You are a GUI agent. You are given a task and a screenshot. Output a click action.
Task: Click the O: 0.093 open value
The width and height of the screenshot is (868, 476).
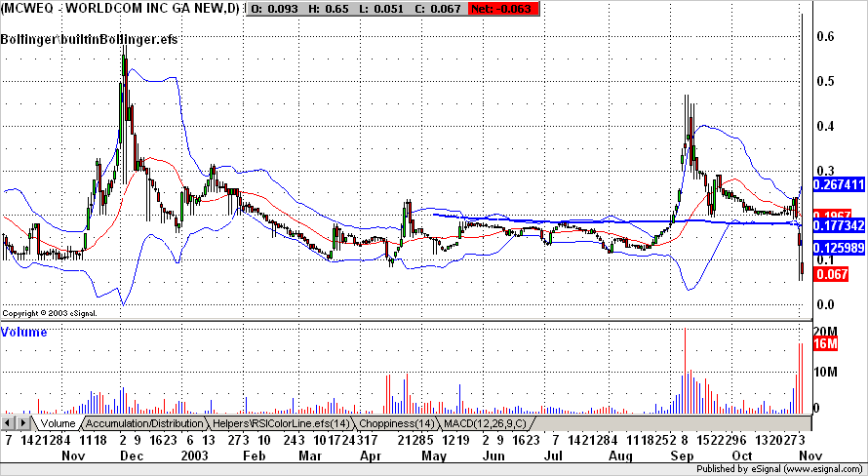pos(275,9)
